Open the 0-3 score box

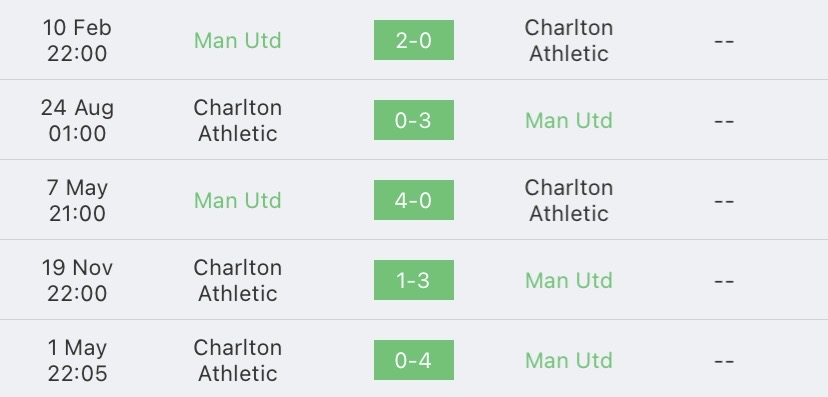(x=413, y=120)
